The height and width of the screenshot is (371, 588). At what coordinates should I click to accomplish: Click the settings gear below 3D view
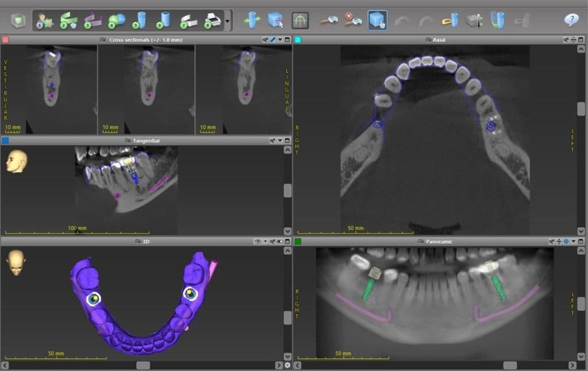(x=288, y=365)
